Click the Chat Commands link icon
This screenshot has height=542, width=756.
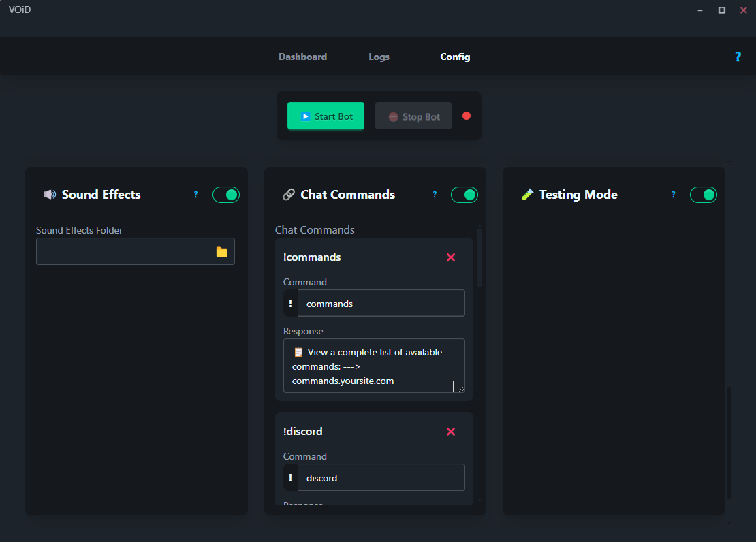pyautogui.click(x=288, y=195)
